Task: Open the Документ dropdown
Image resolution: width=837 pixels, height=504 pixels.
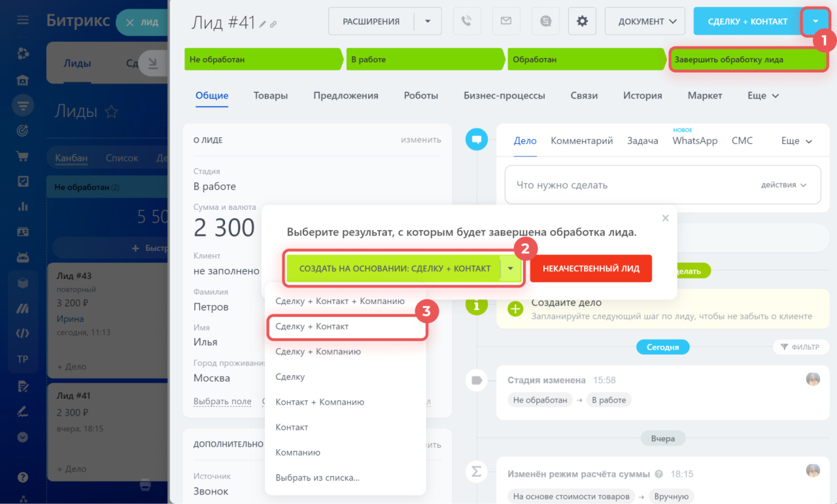Action: (645, 21)
